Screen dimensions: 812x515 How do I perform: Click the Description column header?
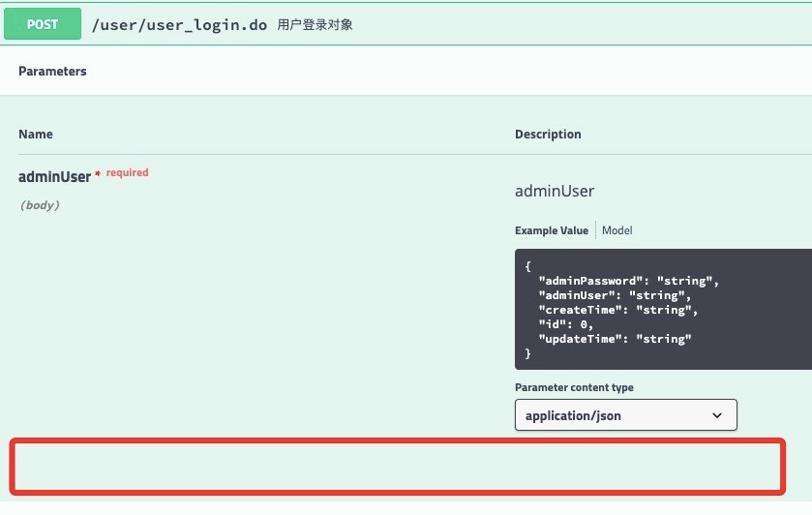548,135
